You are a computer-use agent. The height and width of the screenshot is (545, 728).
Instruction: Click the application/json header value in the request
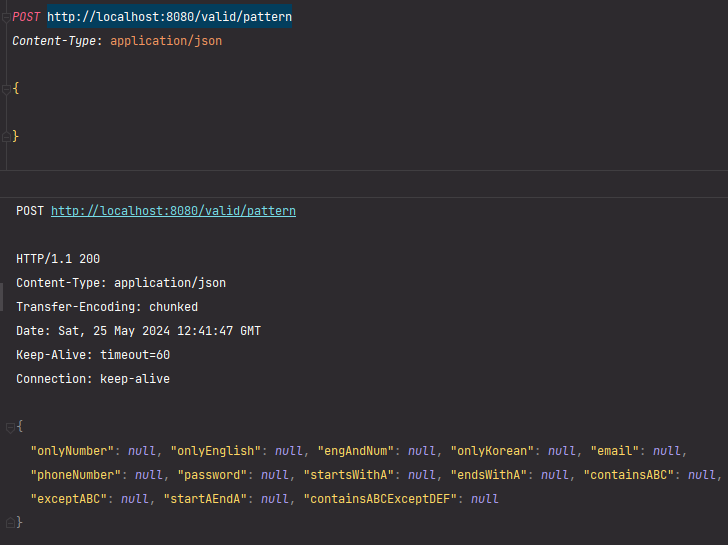click(x=166, y=41)
